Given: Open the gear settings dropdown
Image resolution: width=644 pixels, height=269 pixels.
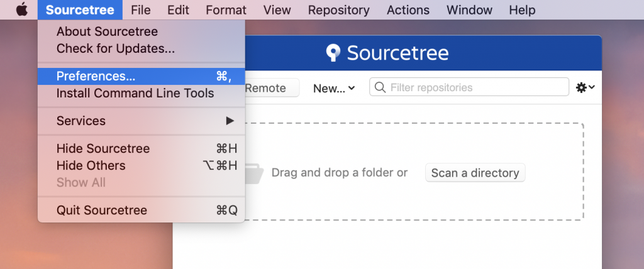Looking at the screenshot, I should click(x=585, y=87).
